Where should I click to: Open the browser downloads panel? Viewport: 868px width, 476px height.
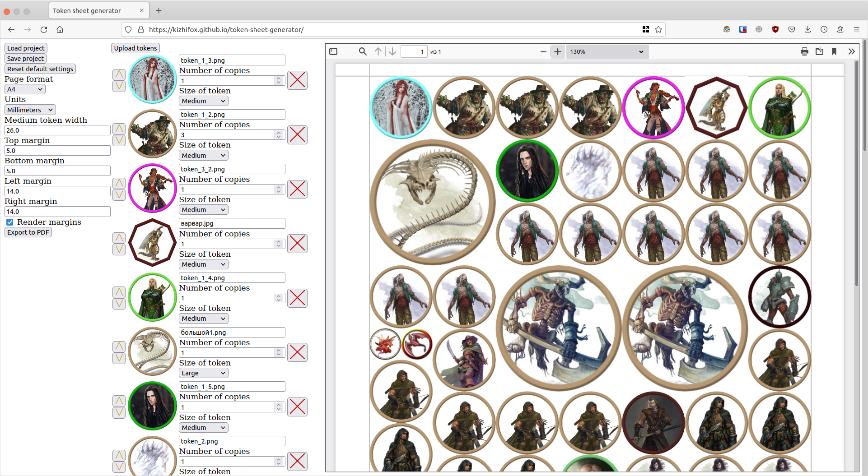tap(807, 29)
